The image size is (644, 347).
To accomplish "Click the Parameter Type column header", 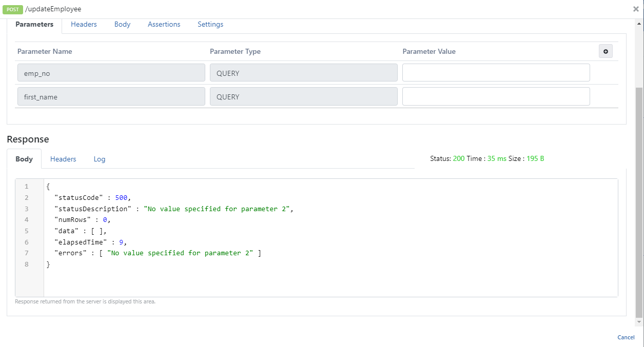I will [x=235, y=51].
